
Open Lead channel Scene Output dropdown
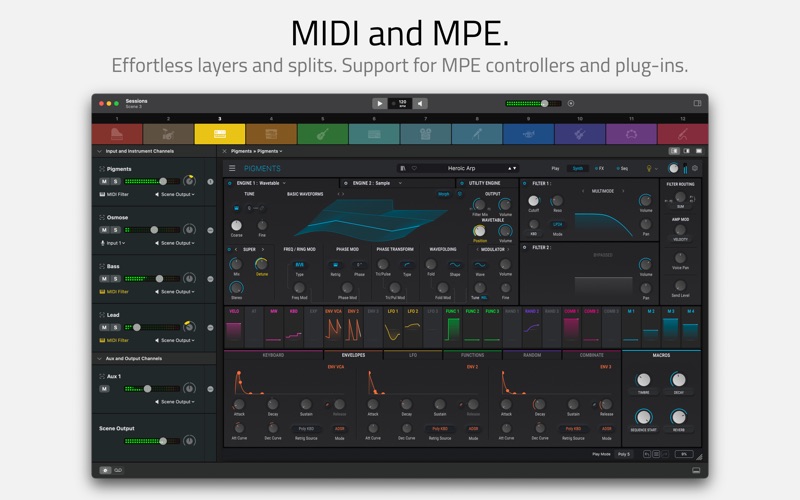175,340
